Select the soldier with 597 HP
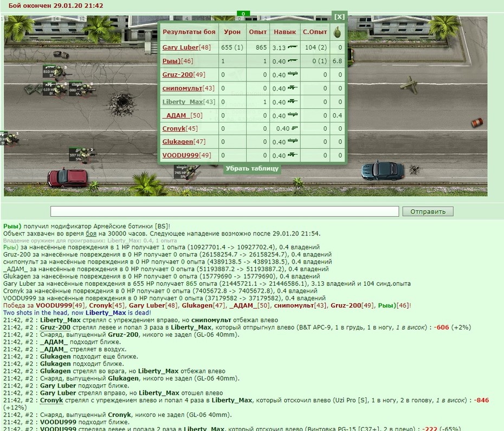The image size is (504, 431). tap(85, 156)
